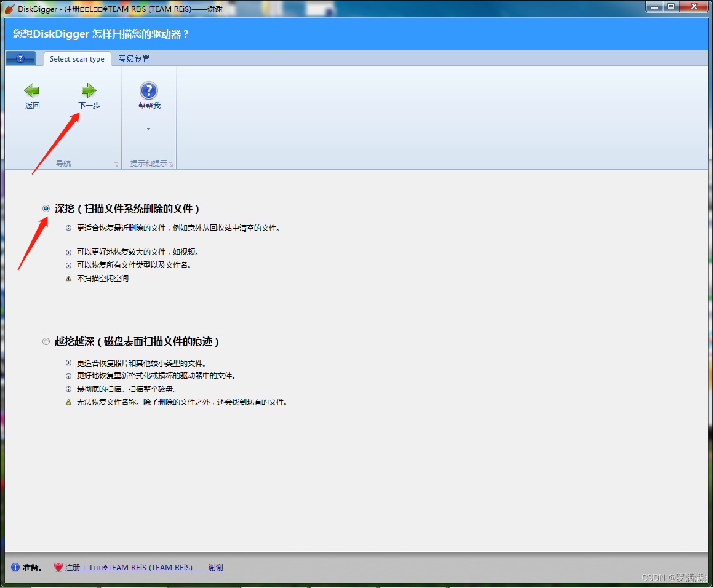
Task: Minimize the DiskDigger window
Action: 655,6
